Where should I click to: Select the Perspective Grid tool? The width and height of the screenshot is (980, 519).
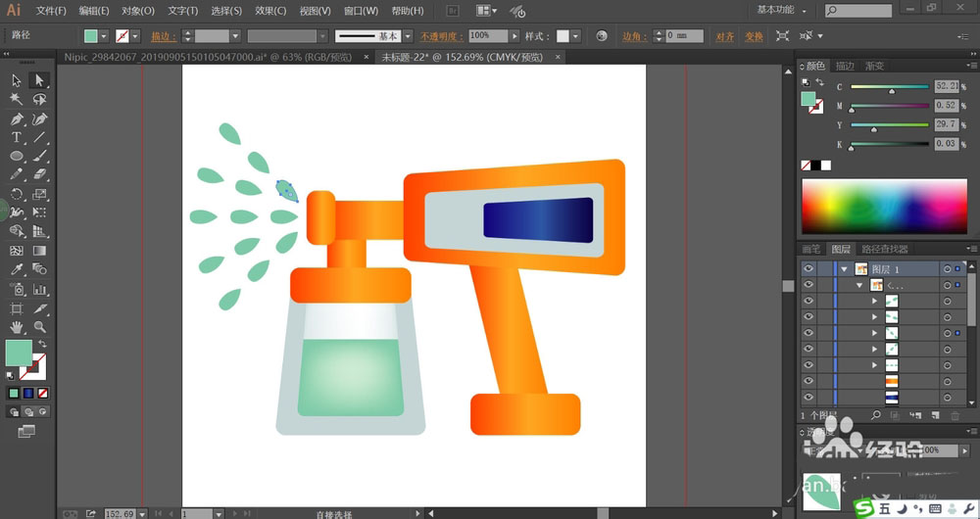39,232
